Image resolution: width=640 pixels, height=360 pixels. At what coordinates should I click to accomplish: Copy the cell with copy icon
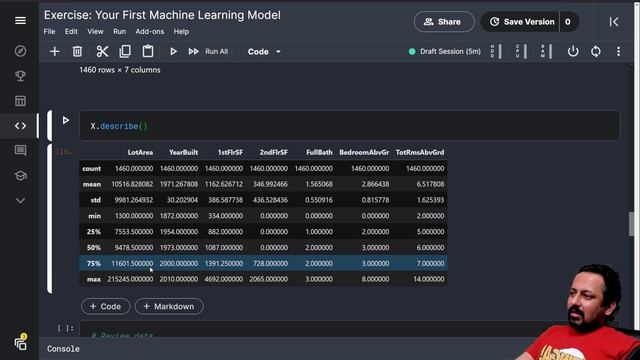[x=125, y=51]
